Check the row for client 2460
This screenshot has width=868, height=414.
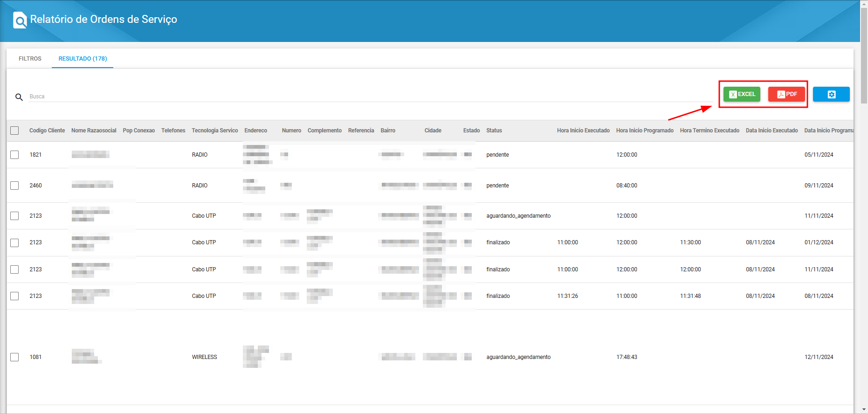(x=14, y=186)
